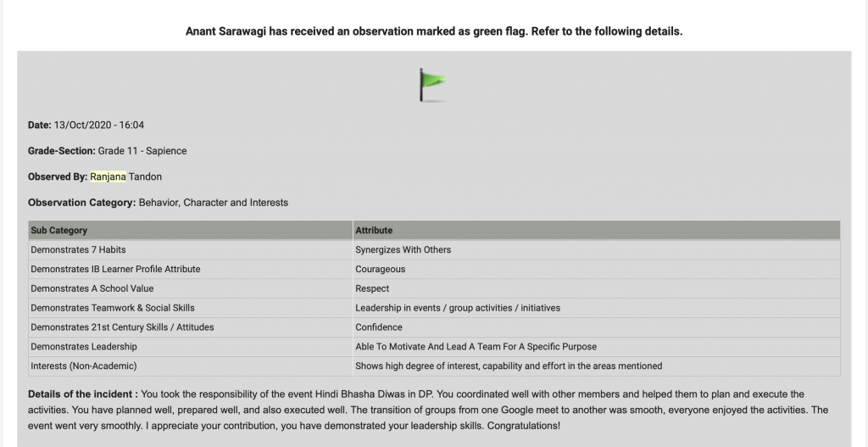This screenshot has height=447, width=868.
Task: Click the Confidence attribute cell
Action: [x=596, y=327]
